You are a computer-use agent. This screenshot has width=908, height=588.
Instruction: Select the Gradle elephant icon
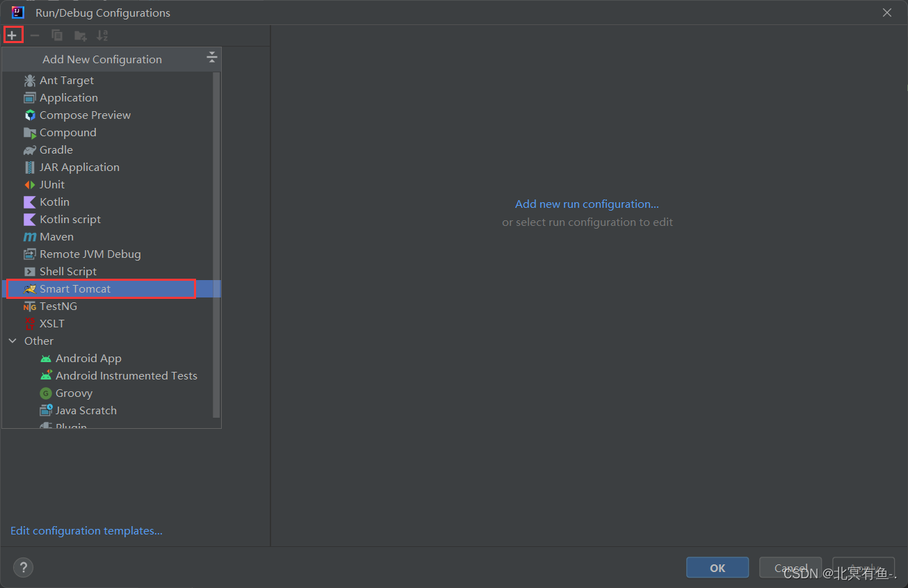(x=30, y=150)
